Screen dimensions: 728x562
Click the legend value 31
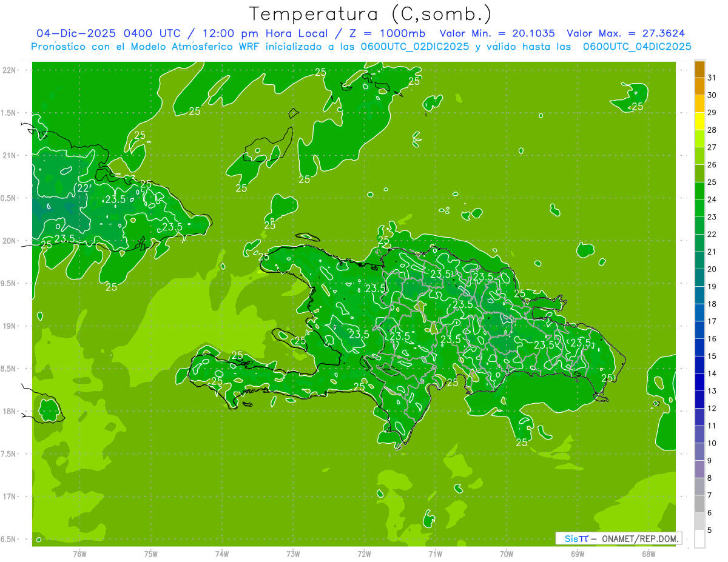tap(712, 78)
